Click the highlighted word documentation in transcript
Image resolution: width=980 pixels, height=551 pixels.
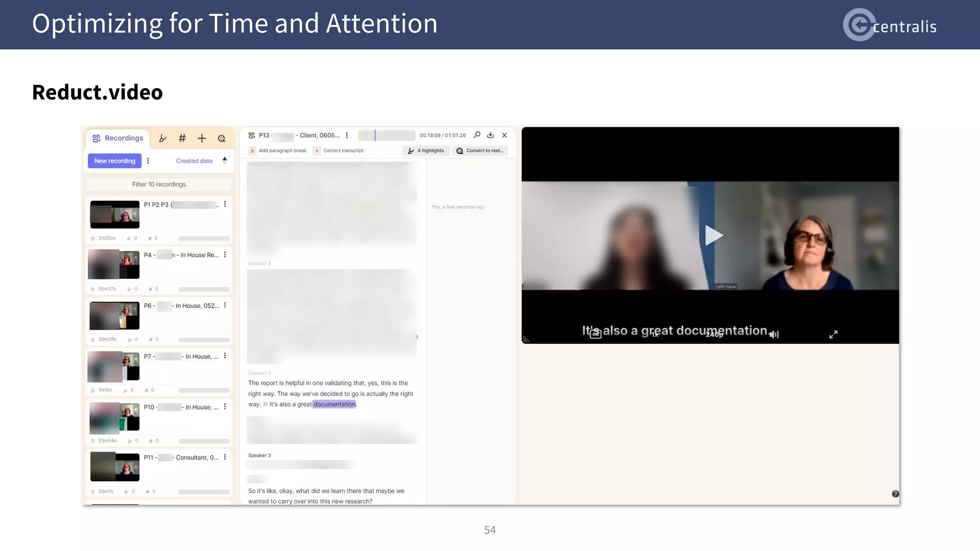[x=334, y=404]
